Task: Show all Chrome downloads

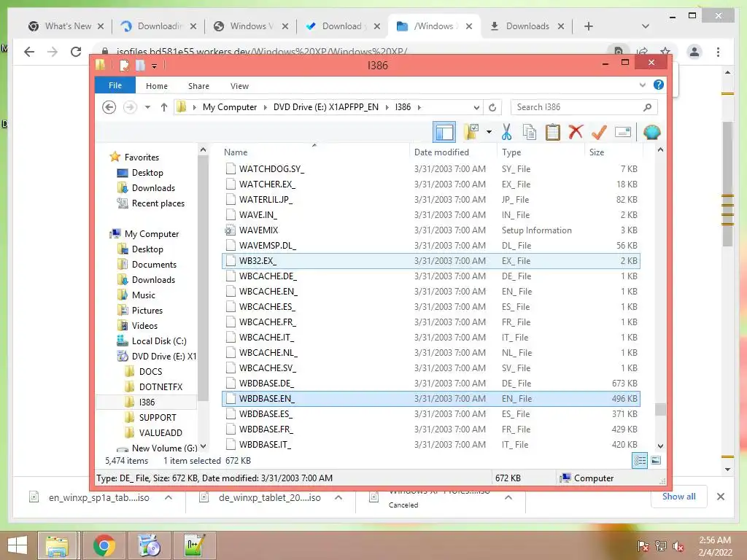Action: pyautogui.click(x=679, y=497)
